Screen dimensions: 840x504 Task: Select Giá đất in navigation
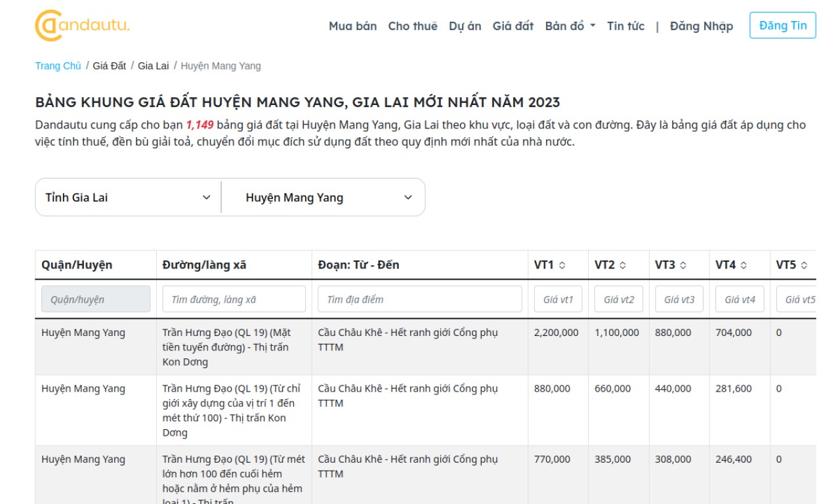tap(513, 26)
